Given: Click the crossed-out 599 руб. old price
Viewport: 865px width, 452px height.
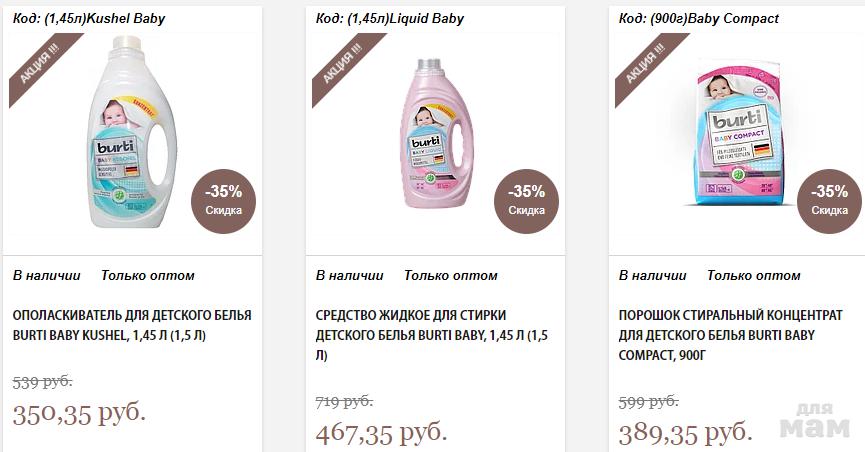Looking at the screenshot, I should click(648, 401).
